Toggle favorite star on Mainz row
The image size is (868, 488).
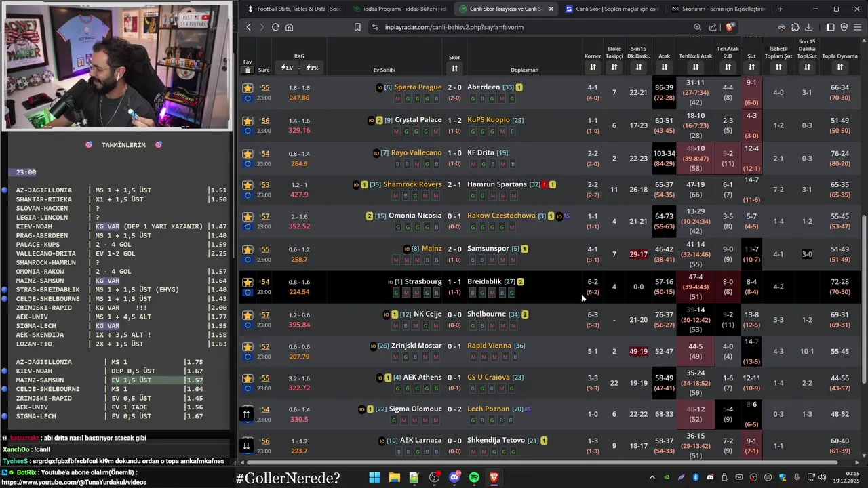coord(248,249)
